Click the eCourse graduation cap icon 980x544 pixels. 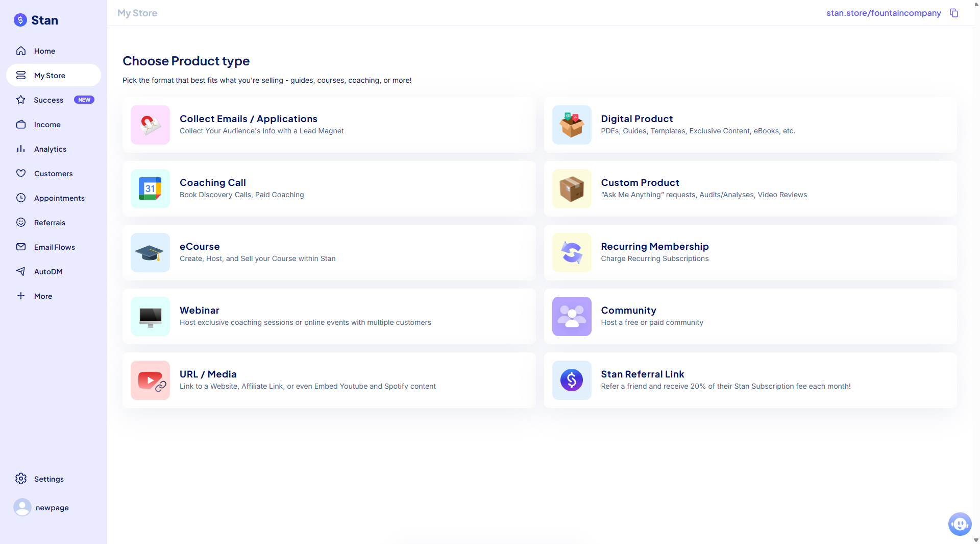point(150,252)
